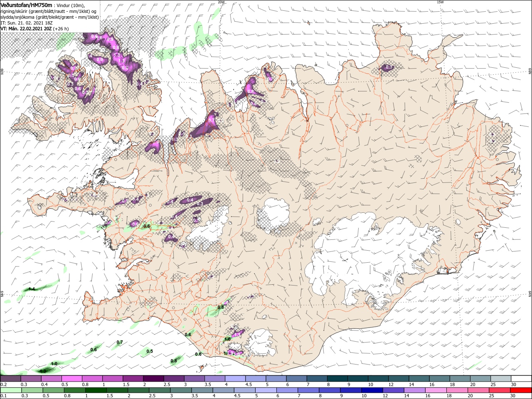Viewport: 532px width, 399px height.
Task: Click the '4.5' label on the lower scale
Action: 237,396
